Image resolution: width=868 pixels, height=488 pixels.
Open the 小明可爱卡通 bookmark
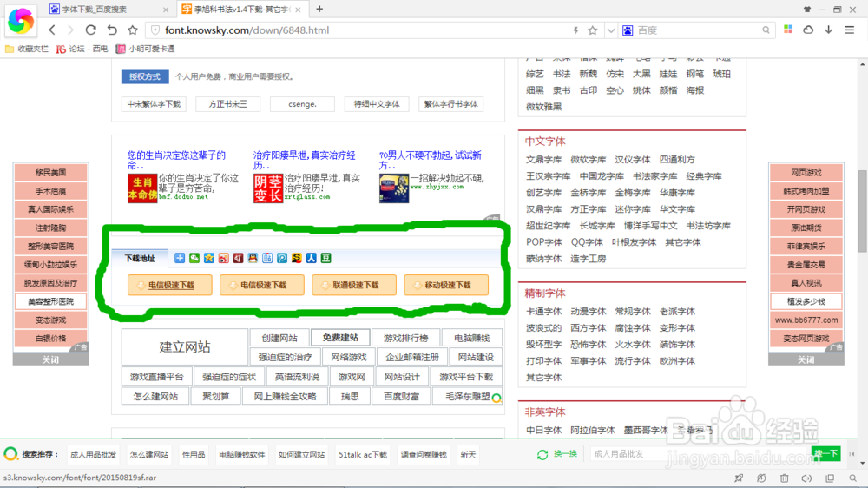(145, 49)
